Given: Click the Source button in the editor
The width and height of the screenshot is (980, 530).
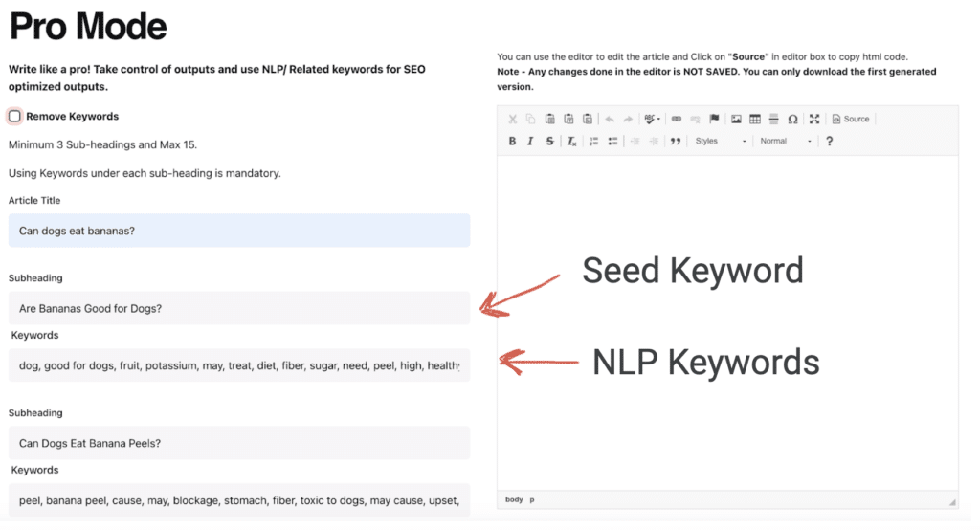Looking at the screenshot, I should pos(851,120).
